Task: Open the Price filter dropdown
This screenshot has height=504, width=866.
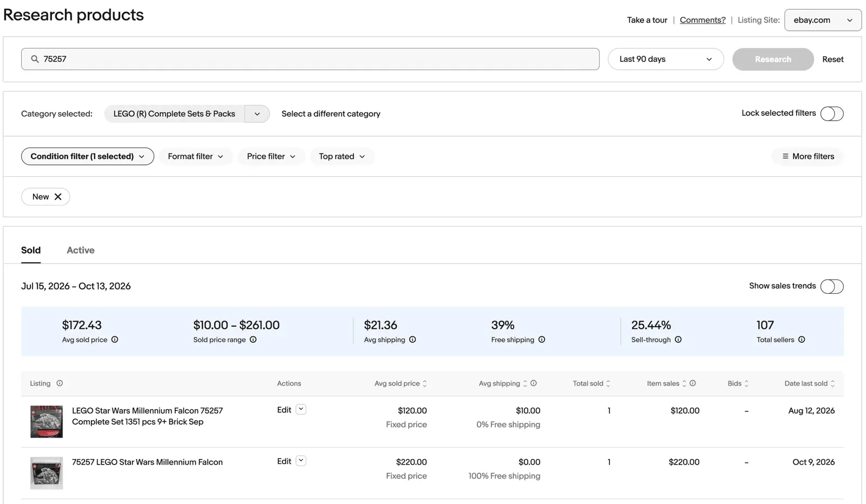Action: [x=271, y=156]
